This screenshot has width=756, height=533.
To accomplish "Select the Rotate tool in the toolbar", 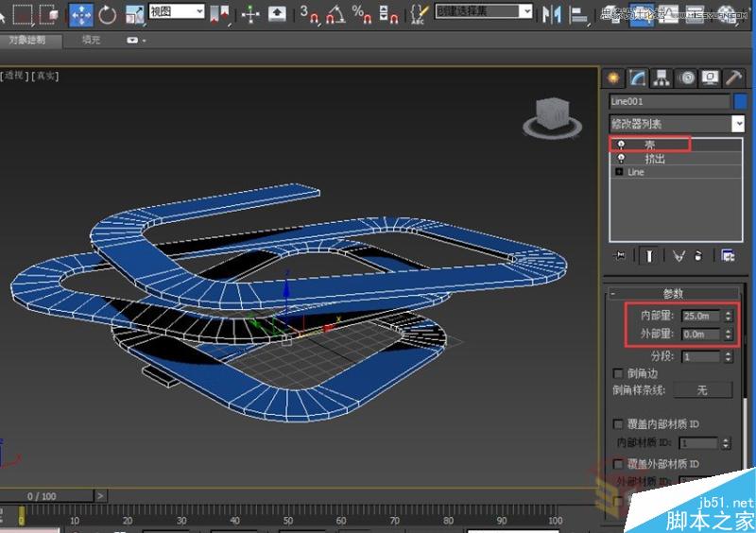I will tap(108, 14).
